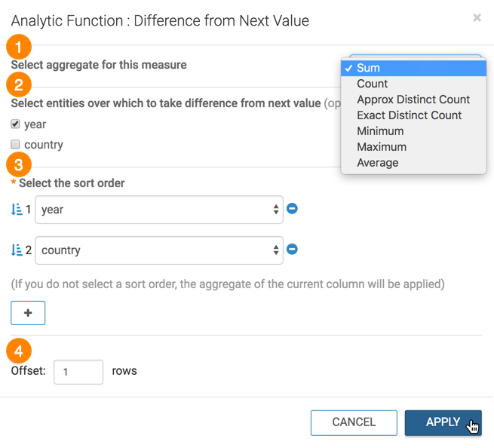Choose Approx Distinct Count aggregate

click(x=413, y=100)
